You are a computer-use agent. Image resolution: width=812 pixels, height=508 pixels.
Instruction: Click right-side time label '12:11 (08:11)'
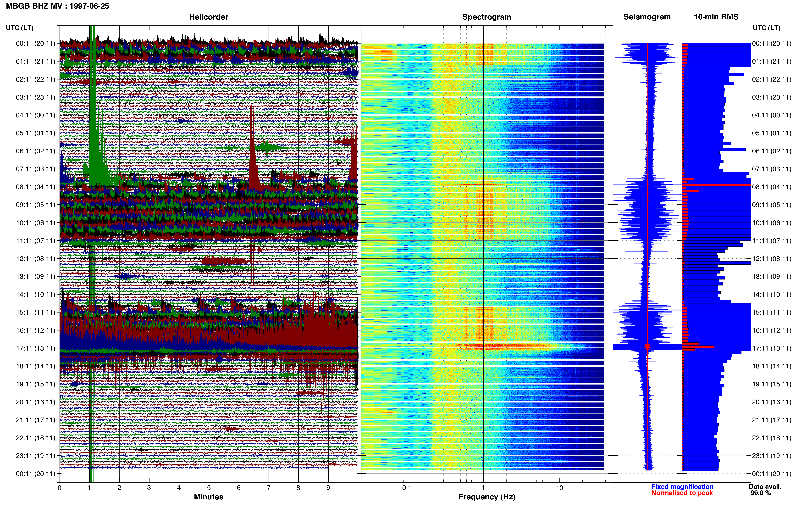point(772,259)
